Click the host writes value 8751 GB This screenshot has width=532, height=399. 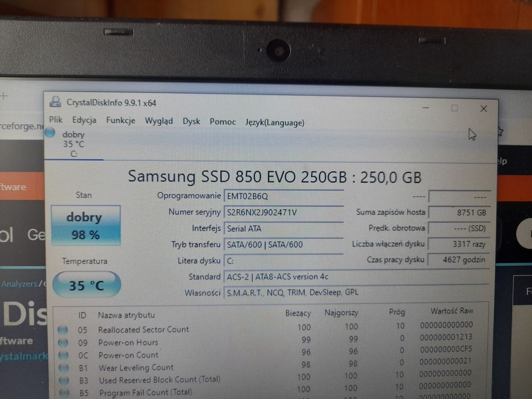click(458, 213)
